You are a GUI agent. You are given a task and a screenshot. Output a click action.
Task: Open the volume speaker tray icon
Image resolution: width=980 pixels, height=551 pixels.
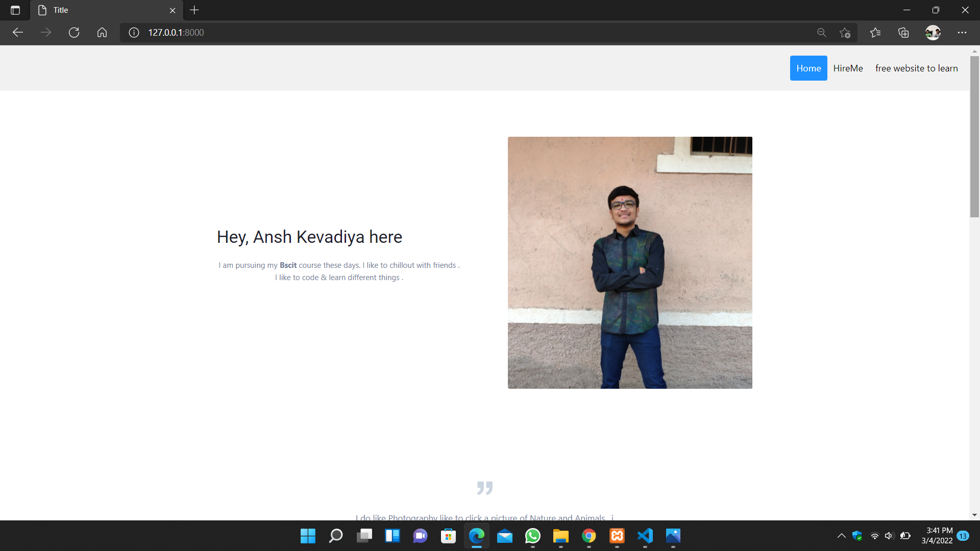point(890,536)
